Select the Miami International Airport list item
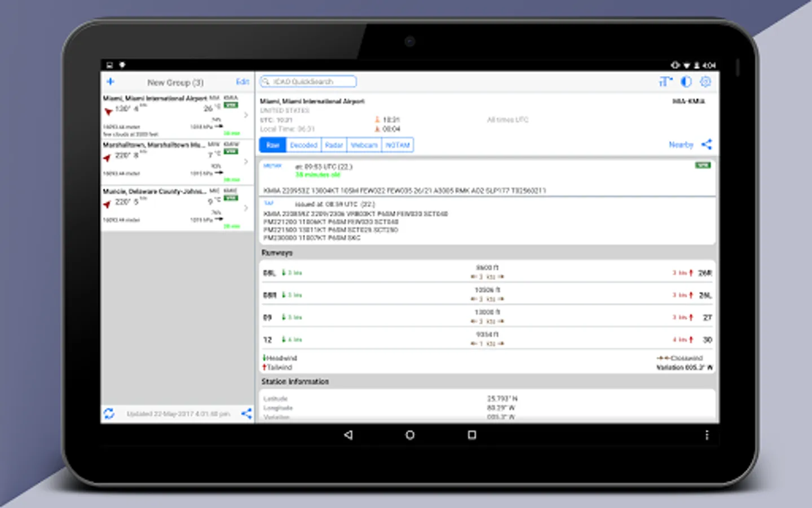Viewport: 812px width, 508px height. (177, 116)
